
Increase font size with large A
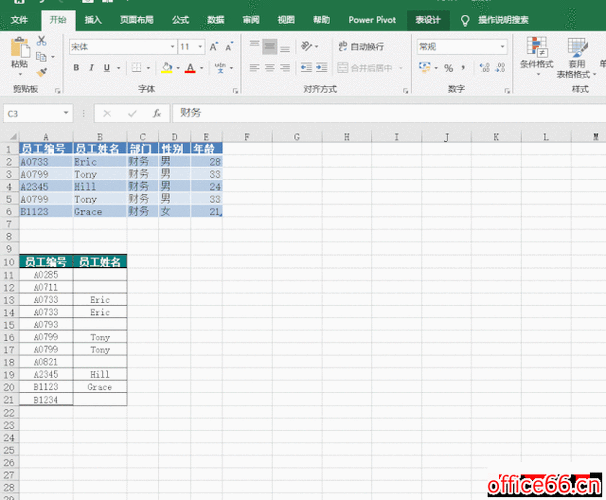tap(213, 47)
